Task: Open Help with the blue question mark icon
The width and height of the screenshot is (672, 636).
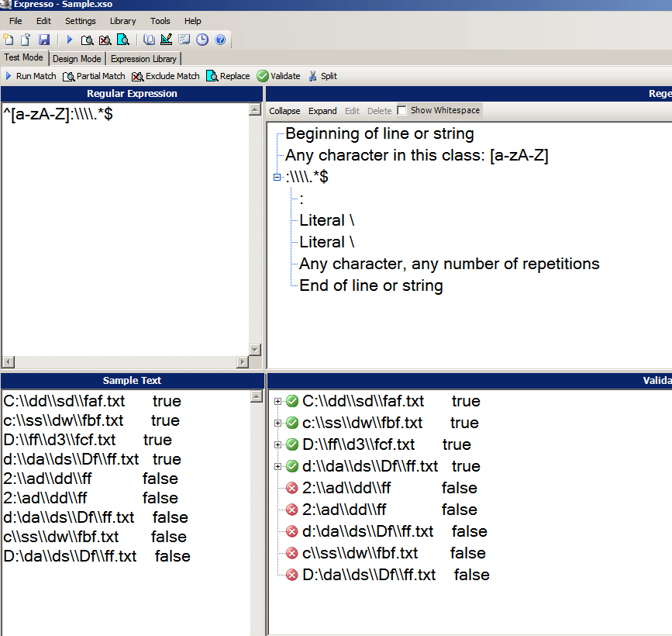Action: (x=220, y=40)
